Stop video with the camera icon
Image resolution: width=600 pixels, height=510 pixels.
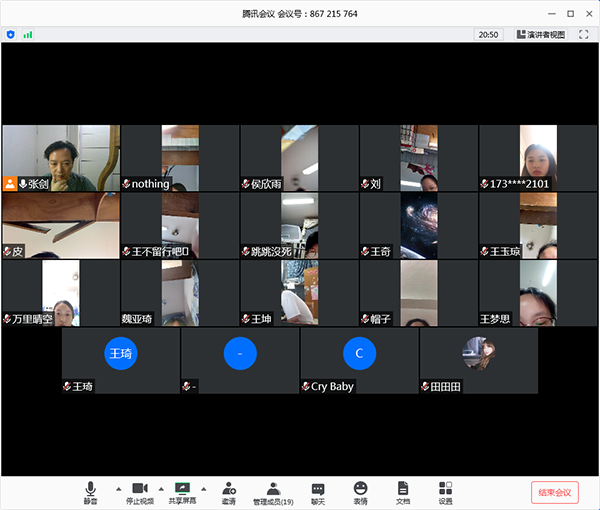(140, 488)
